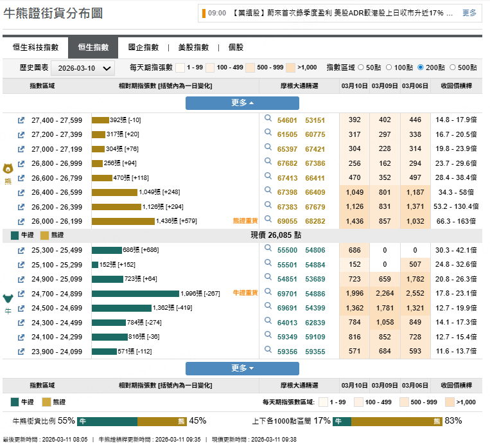This screenshot has width=490, height=448.
Task: Open the 歷史圖表 date dropdown
Action: [x=82, y=68]
